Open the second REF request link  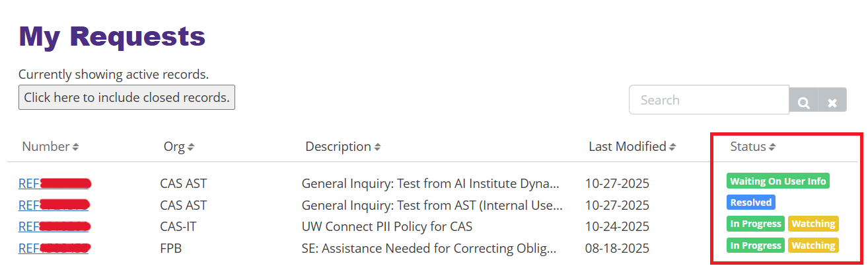(x=29, y=205)
